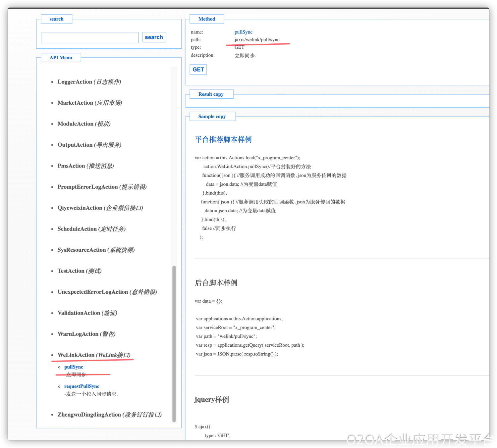Expand the ZhengwuDingdingAction menu entry

[x=109, y=415]
